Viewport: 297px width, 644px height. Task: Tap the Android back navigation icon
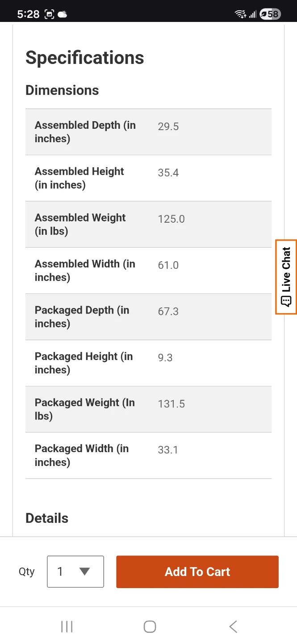233,627
